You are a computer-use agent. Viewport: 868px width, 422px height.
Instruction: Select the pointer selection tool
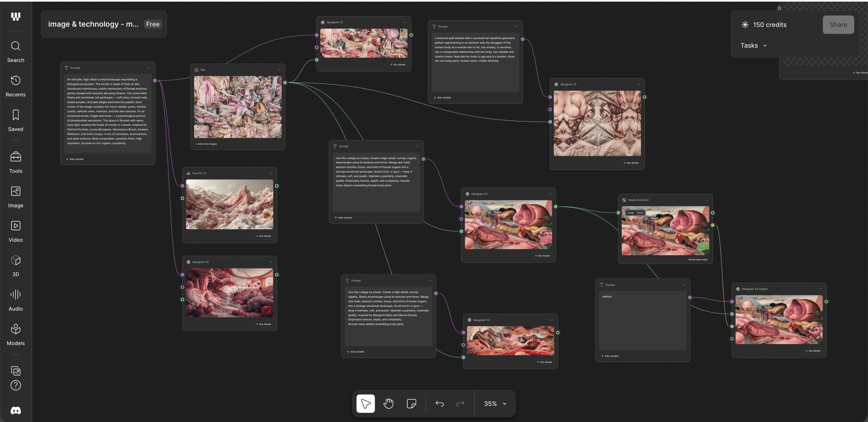click(366, 403)
